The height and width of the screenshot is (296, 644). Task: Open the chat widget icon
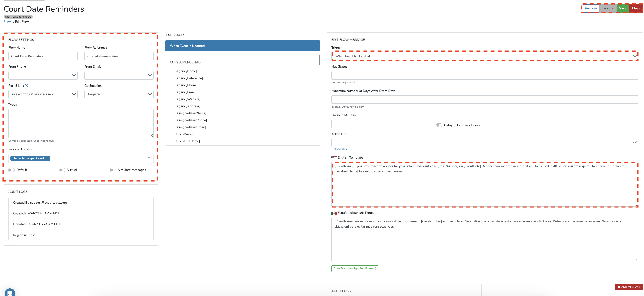10,293
